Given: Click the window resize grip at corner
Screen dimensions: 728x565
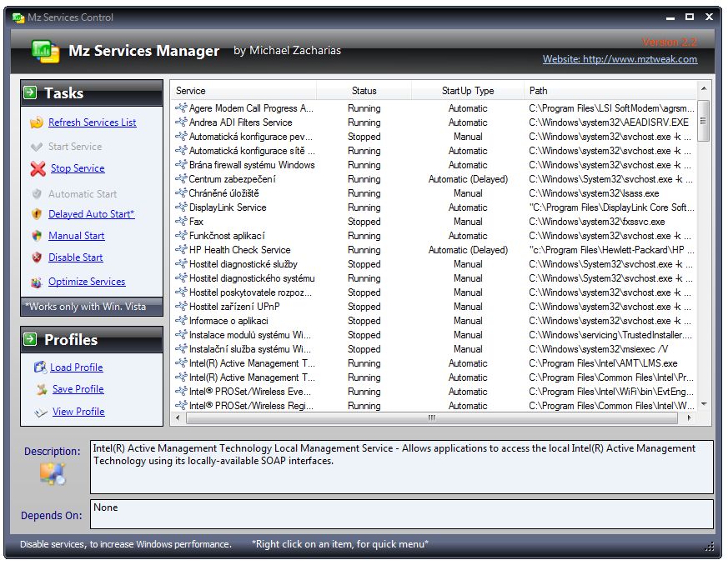Looking at the screenshot, I should tap(710, 547).
